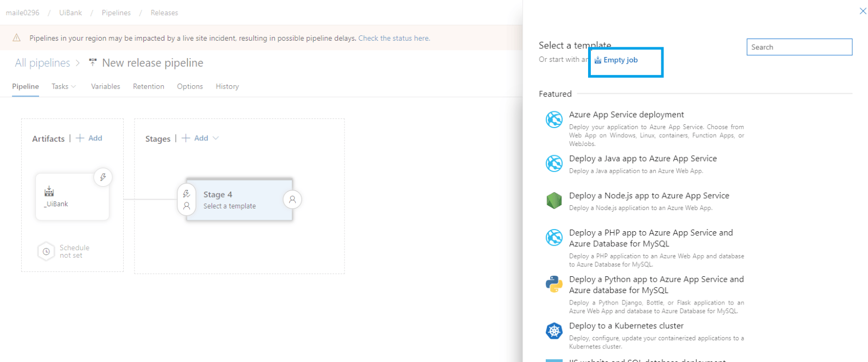
Task: Click the PHP app template Azure icon
Action: (x=554, y=237)
